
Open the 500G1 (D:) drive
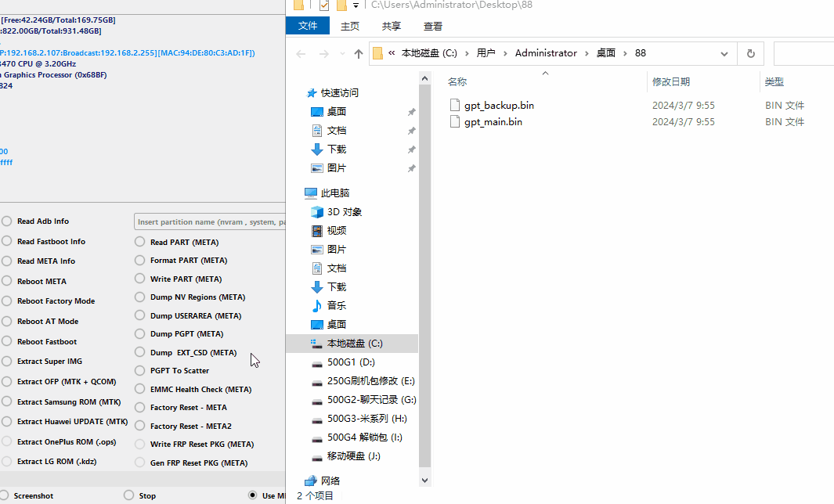(x=351, y=362)
